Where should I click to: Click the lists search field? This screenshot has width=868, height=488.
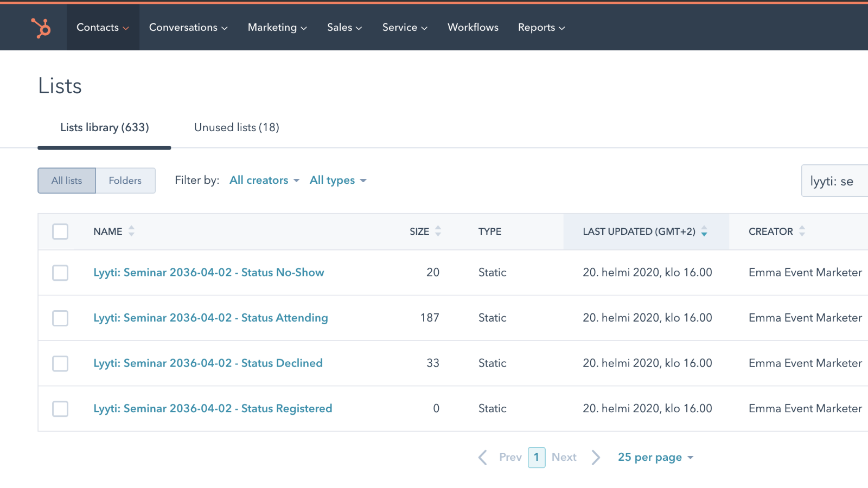point(835,181)
